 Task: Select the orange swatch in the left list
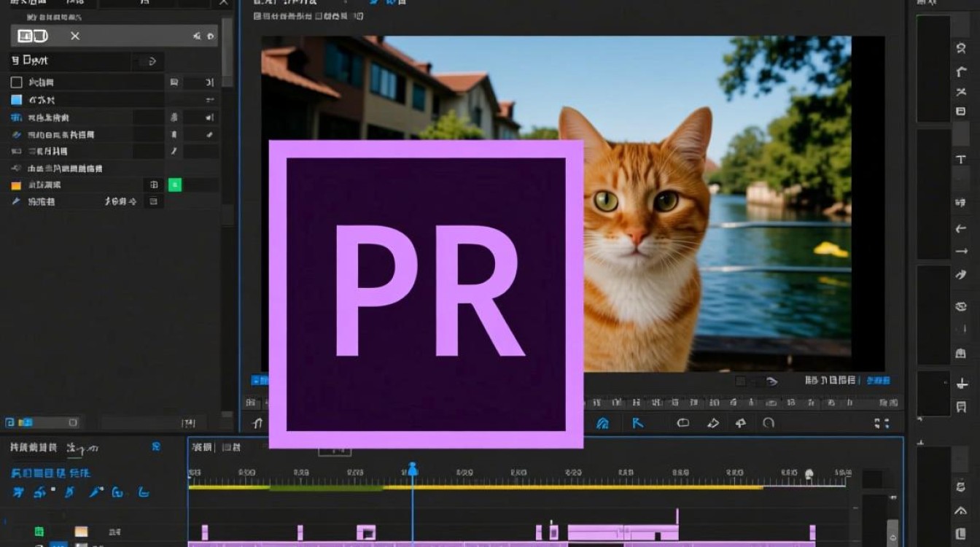click(x=16, y=185)
